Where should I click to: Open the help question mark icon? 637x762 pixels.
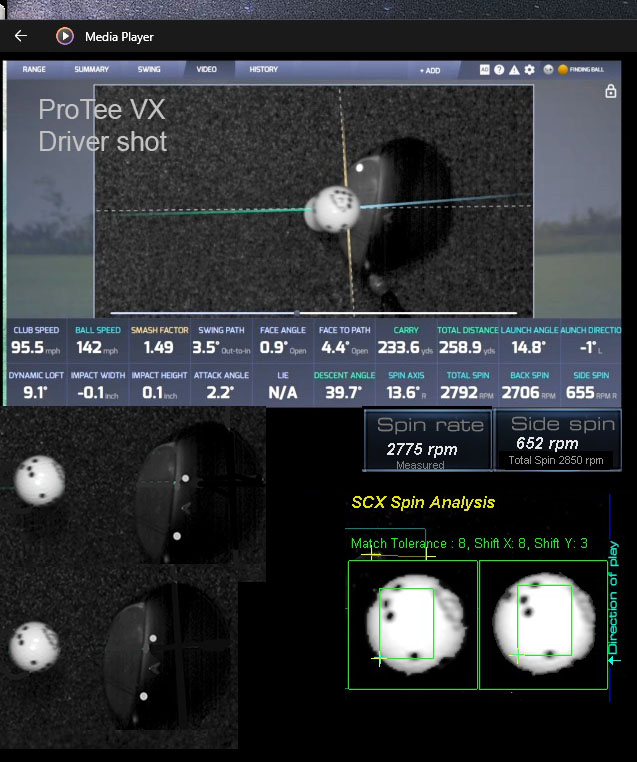pos(499,69)
